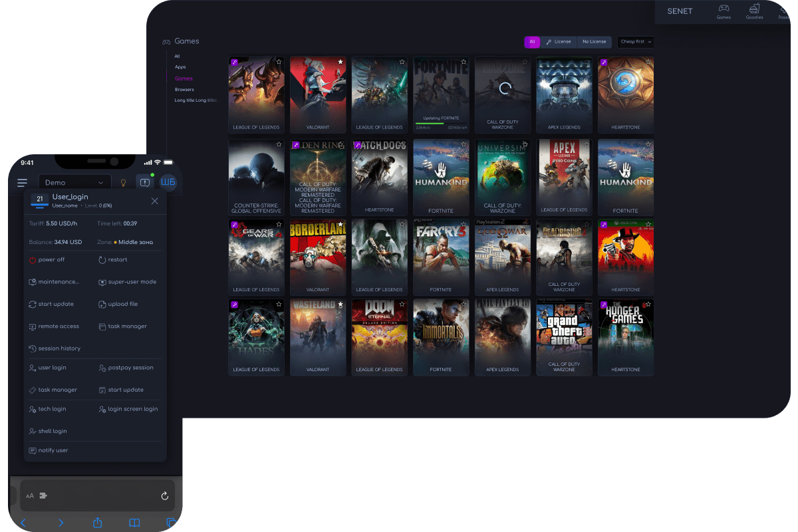This screenshot has width=798, height=532.
Task: Select user login
Action: click(x=47, y=368)
